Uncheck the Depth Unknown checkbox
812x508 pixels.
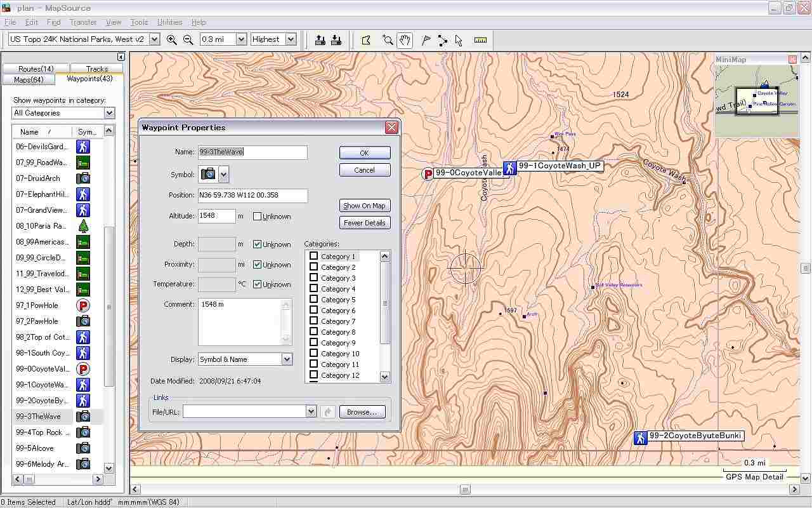[257, 244]
